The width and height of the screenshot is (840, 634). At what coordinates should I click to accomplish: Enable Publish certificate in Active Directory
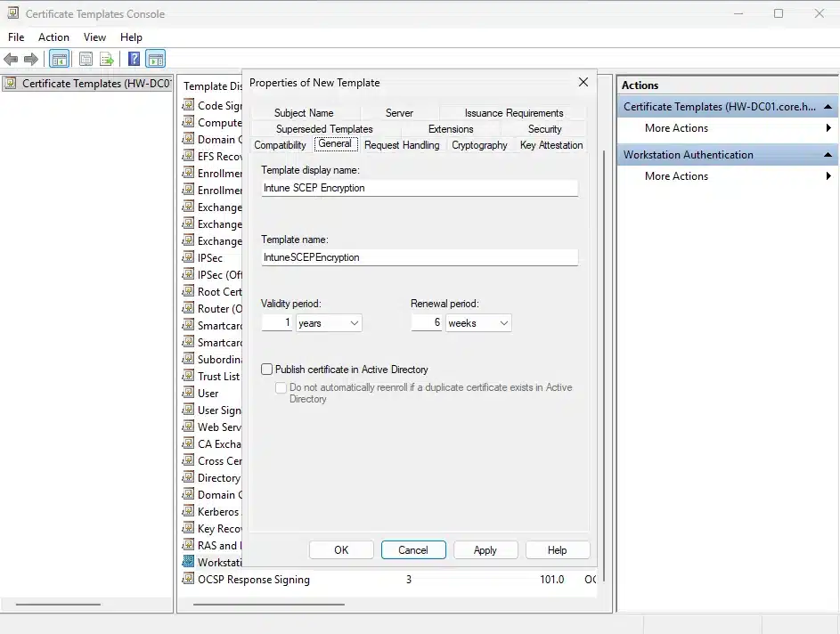[267, 370]
